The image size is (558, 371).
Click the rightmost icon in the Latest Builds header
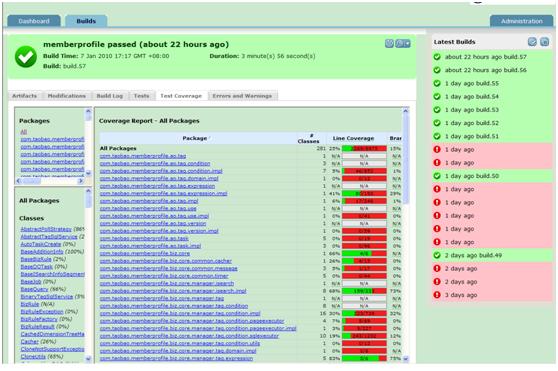click(544, 42)
